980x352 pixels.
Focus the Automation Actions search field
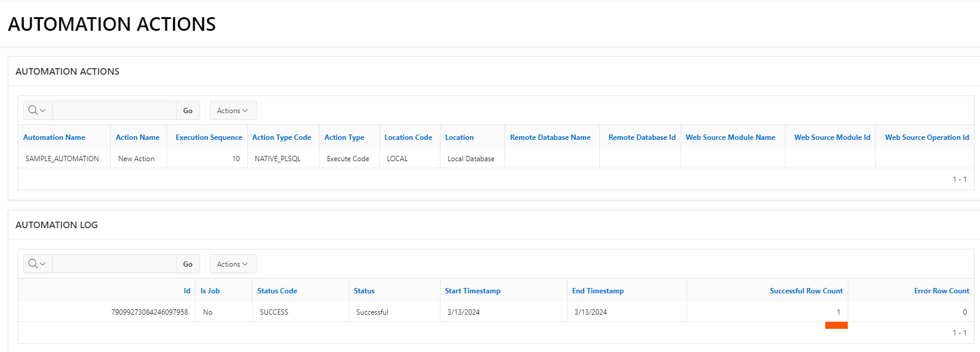pos(114,110)
